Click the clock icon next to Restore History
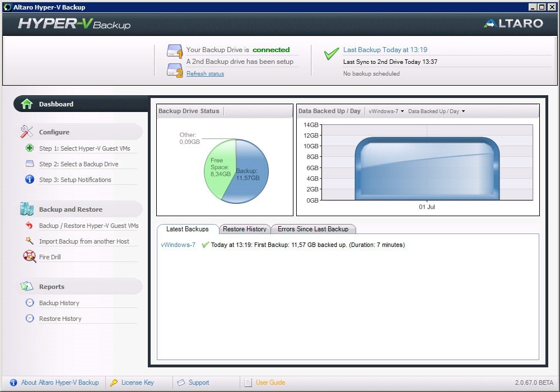The image size is (560, 392). pos(30,318)
